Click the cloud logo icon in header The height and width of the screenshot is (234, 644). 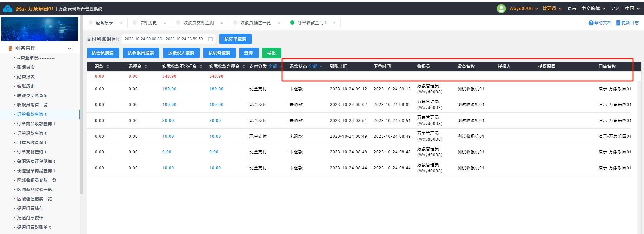click(x=7, y=9)
